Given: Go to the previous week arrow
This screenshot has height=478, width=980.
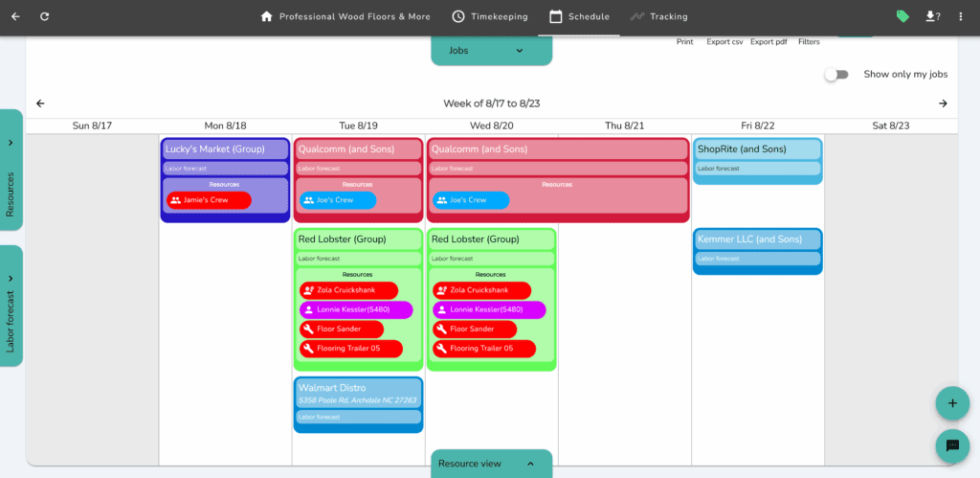Looking at the screenshot, I should (40, 103).
